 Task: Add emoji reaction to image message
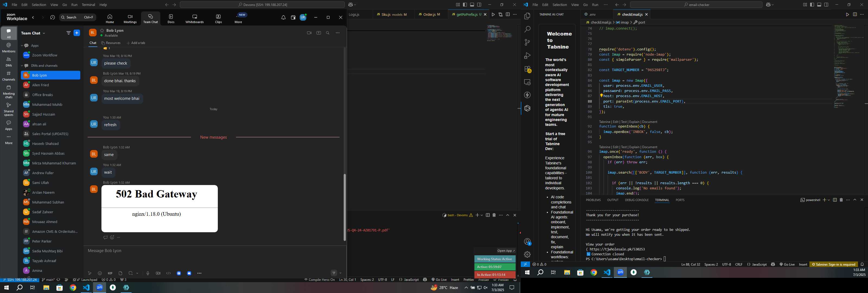pos(112,238)
